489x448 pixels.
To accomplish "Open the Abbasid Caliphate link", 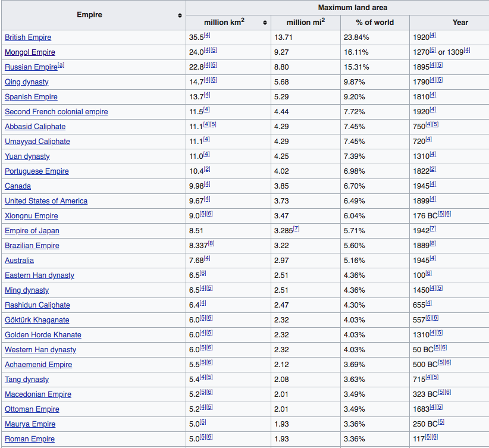I will point(35,127).
